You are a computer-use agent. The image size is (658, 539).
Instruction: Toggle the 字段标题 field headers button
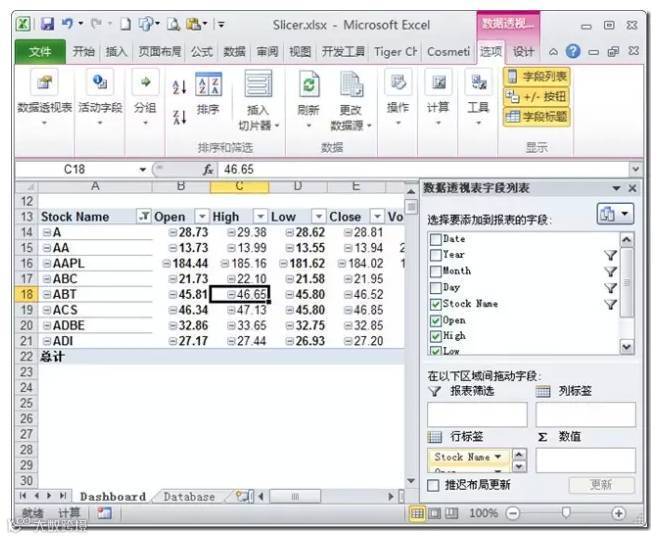537,116
